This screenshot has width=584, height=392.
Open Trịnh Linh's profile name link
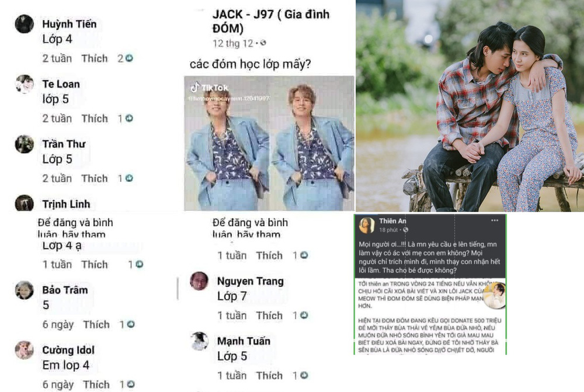[x=67, y=204]
